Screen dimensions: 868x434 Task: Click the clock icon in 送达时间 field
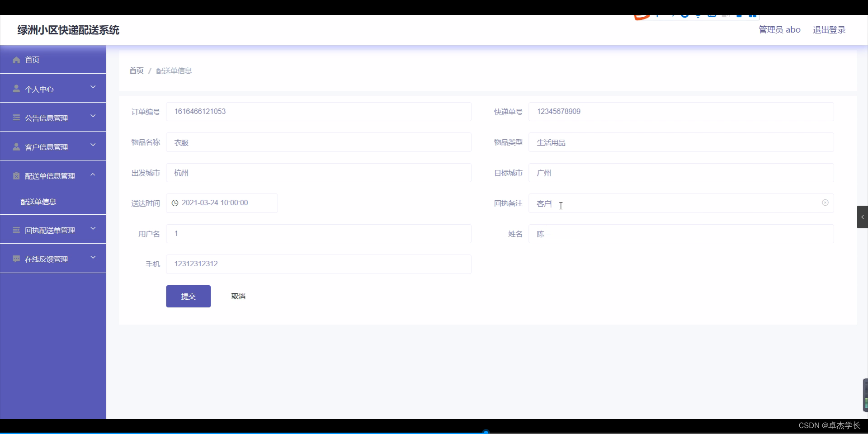pyautogui.click(x=175, y=203)
